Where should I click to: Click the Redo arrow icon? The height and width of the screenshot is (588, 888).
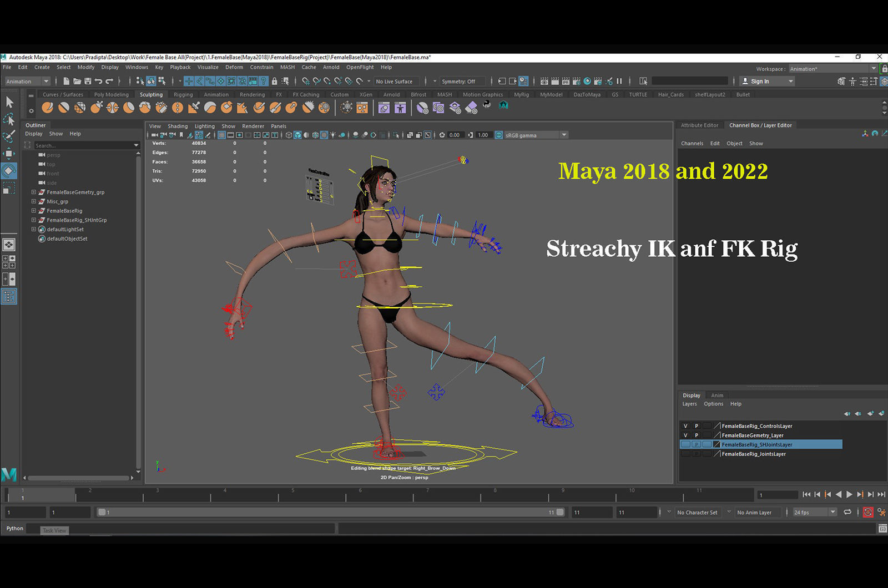(x=109, y=81)
